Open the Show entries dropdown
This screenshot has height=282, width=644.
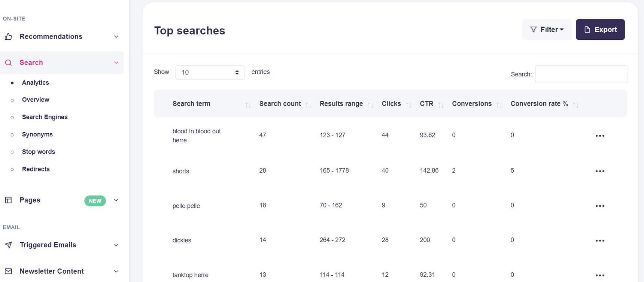click(210, 72)
